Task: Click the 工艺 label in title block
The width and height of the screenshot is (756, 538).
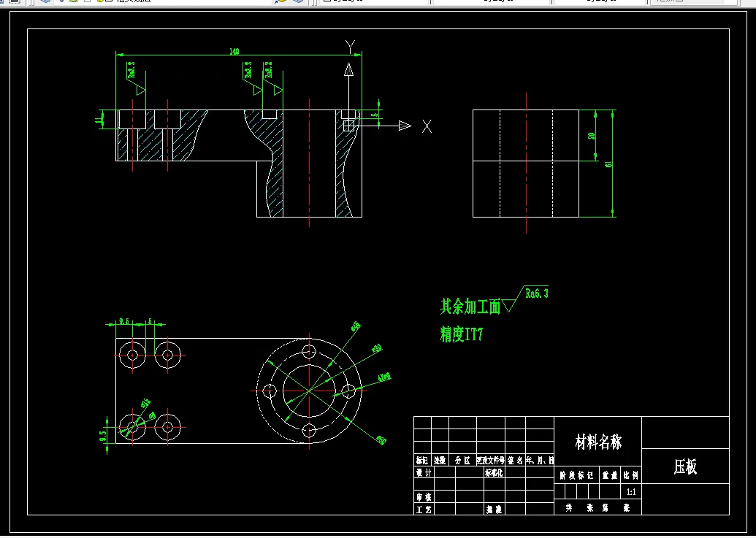Action: (x=424, y=509)
